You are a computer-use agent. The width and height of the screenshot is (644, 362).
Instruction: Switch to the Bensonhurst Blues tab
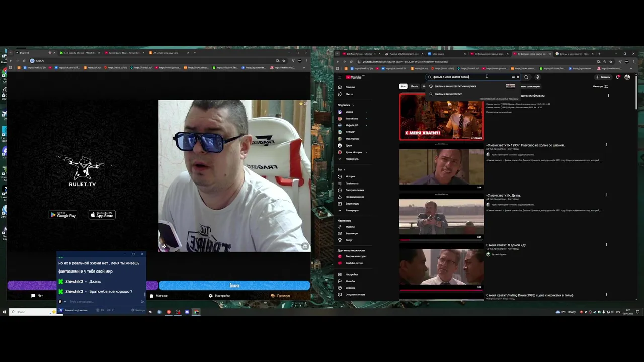coord(124,53)
